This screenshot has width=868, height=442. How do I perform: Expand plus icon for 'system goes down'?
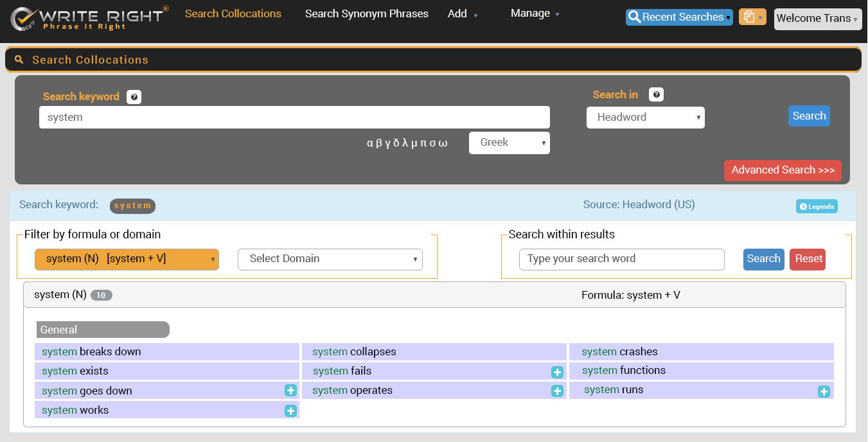pos(290,391)
